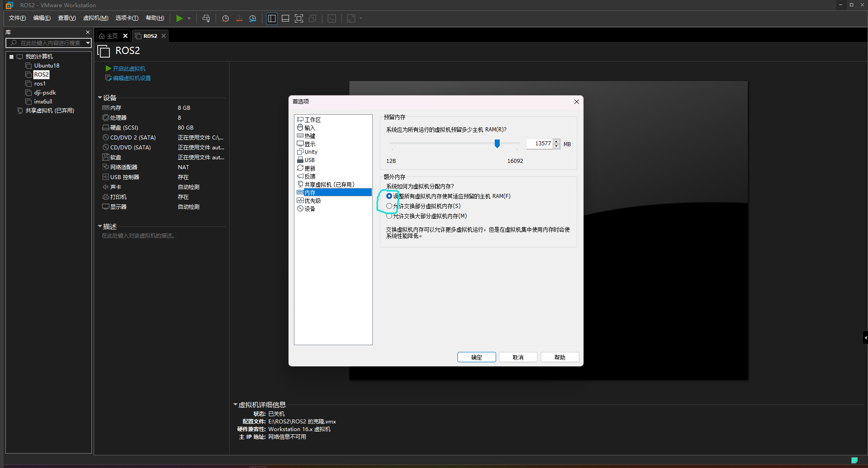Open the 编辑(E) menu
Screen dimensions: 868x468
coord(42,18)
